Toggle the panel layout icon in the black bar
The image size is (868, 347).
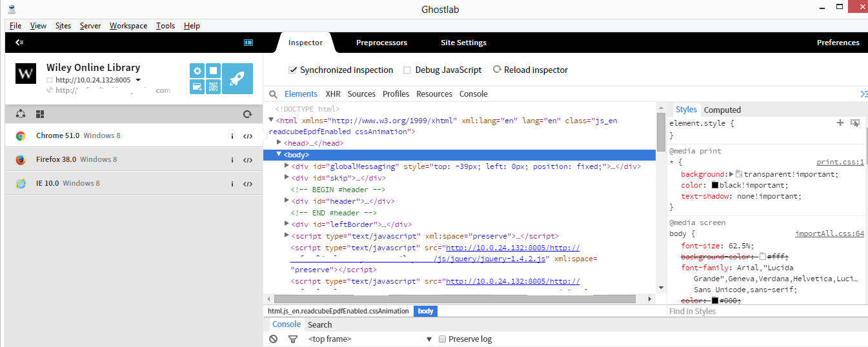pyautogui.click(x=248, y=43)
